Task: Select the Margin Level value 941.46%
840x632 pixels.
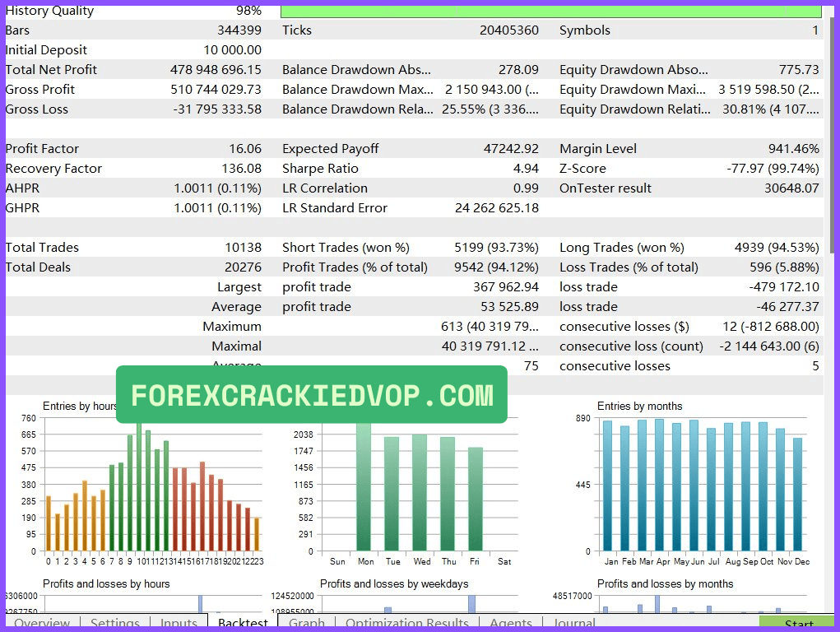Action: [793, 149]
